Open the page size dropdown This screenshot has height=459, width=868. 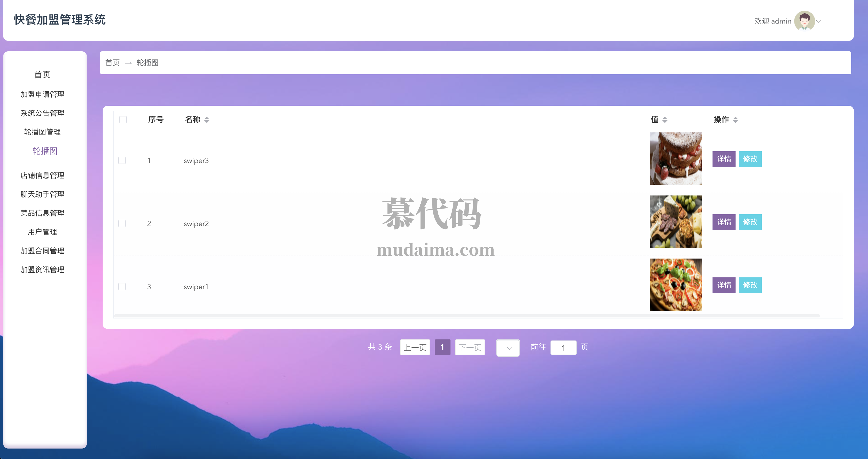coord(508,348)
